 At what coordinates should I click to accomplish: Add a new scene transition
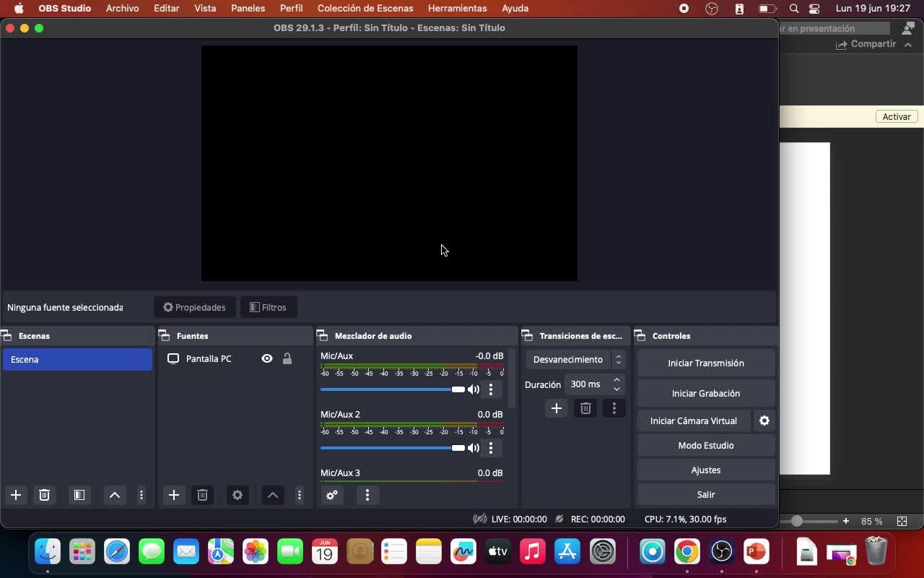click(557, 408)
